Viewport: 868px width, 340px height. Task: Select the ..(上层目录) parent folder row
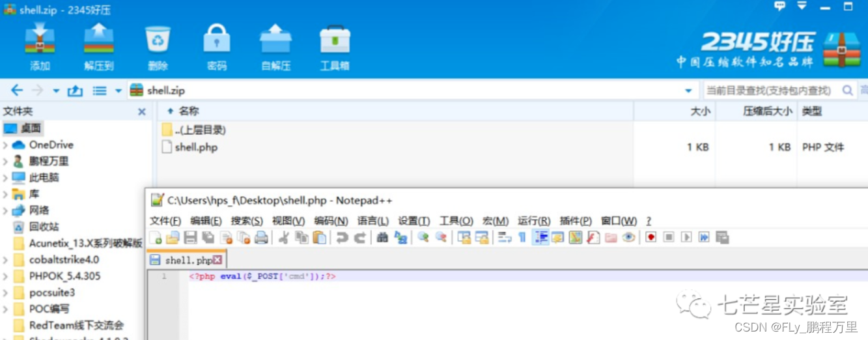(193, 130)
